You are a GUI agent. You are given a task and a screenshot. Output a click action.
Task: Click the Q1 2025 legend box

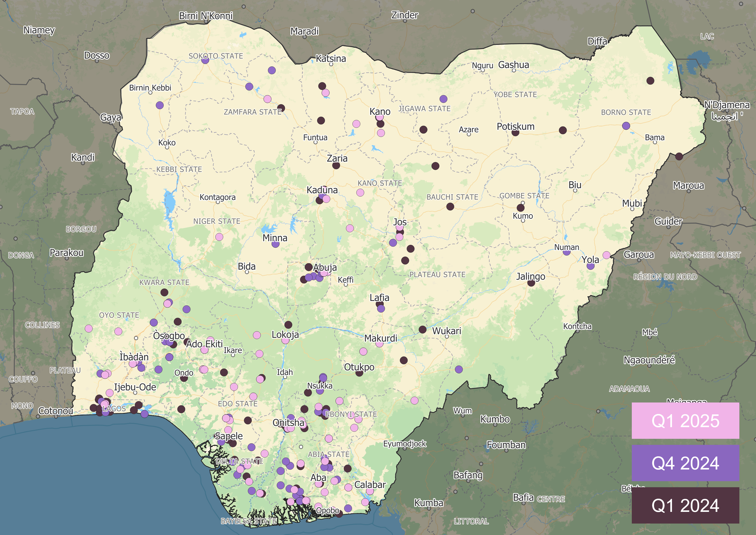(x=685, y=421)
